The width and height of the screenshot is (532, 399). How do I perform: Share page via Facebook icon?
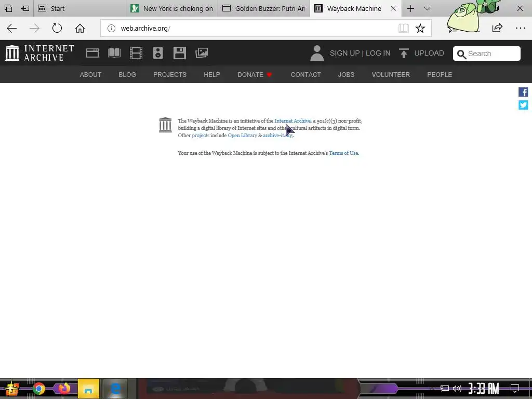(x=523, y=92)
